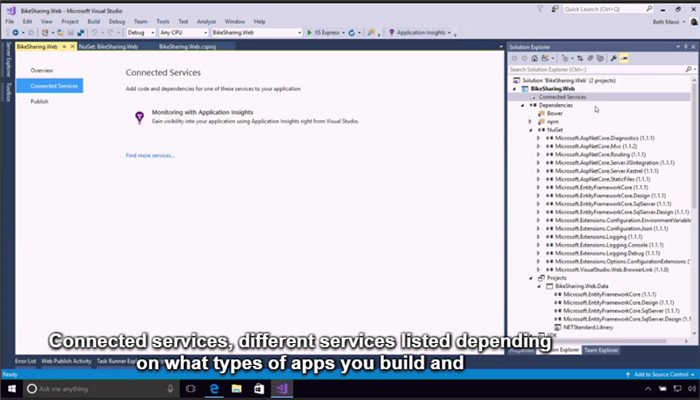Click the Open File folder icon

[x=61, y=33]
